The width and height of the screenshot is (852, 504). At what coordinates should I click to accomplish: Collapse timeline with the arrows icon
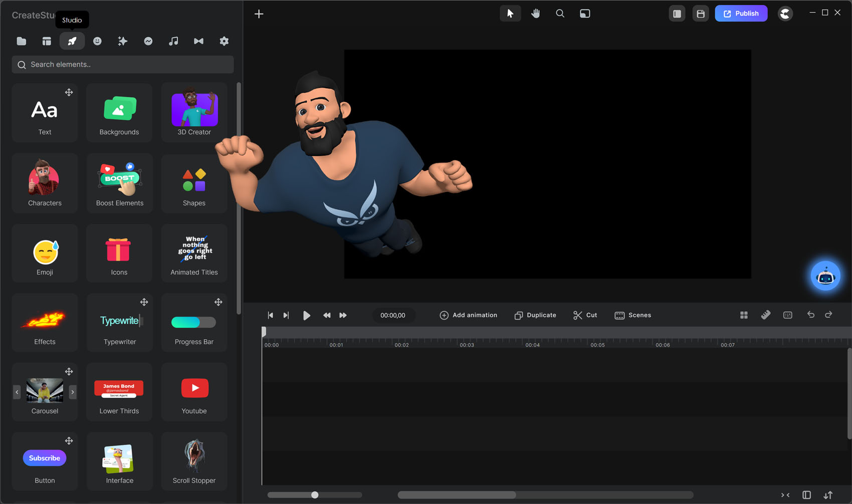[x=785, y=495]
